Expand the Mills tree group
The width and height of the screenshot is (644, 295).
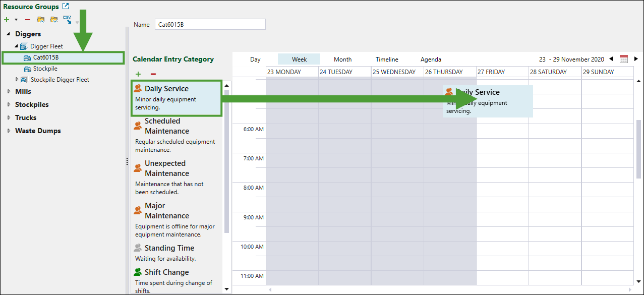pos(9,92)
